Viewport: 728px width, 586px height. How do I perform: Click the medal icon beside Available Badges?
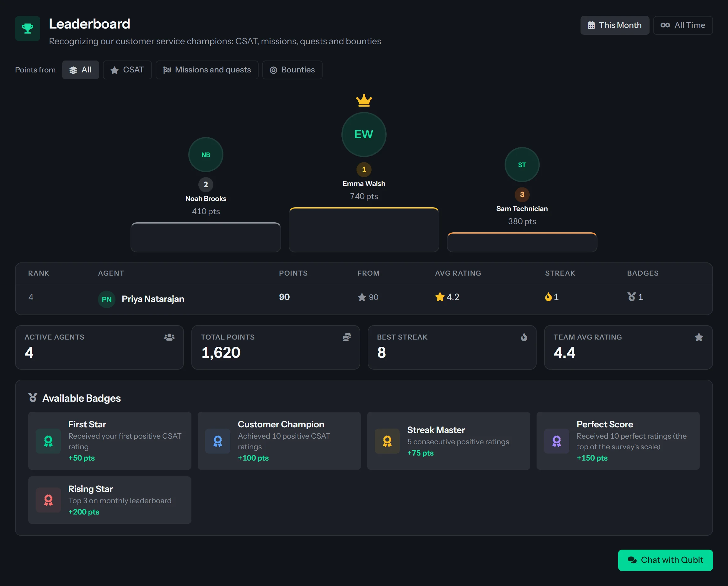[33, 398]
